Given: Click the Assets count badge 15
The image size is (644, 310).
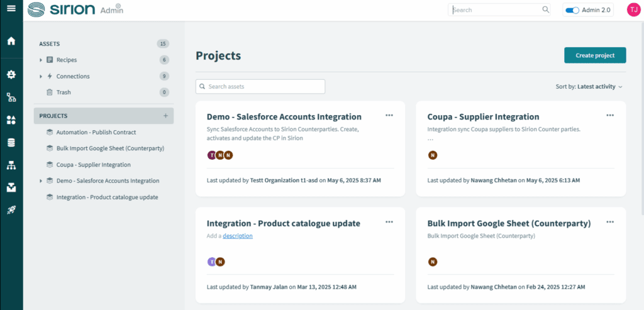Looking at the screenshot, I should pos(163,43).
